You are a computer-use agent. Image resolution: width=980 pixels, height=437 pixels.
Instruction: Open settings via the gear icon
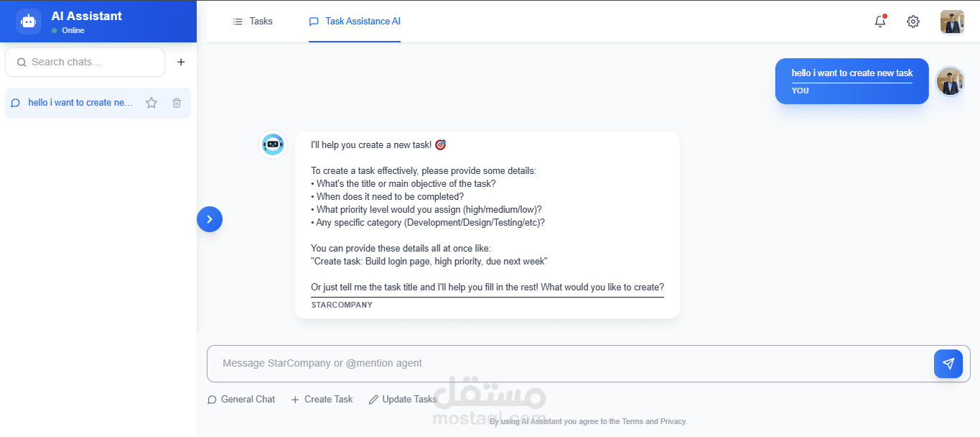click(x=913, y=22)
